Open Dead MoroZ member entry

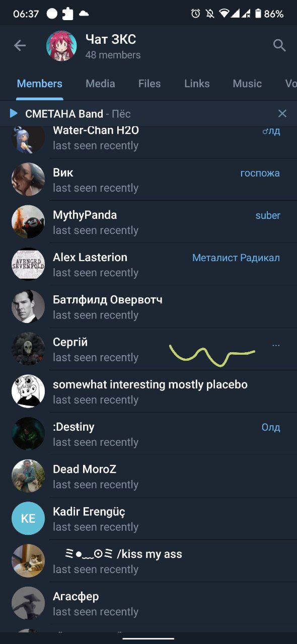tap(148, 476)
